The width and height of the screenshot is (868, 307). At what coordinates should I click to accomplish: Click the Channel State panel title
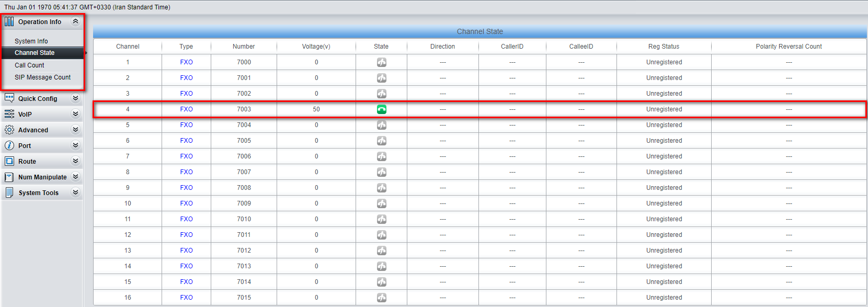point(480,31)
